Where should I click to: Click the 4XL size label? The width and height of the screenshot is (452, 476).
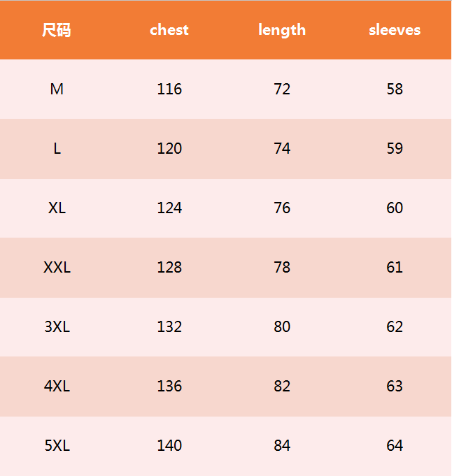coord(57,387)
